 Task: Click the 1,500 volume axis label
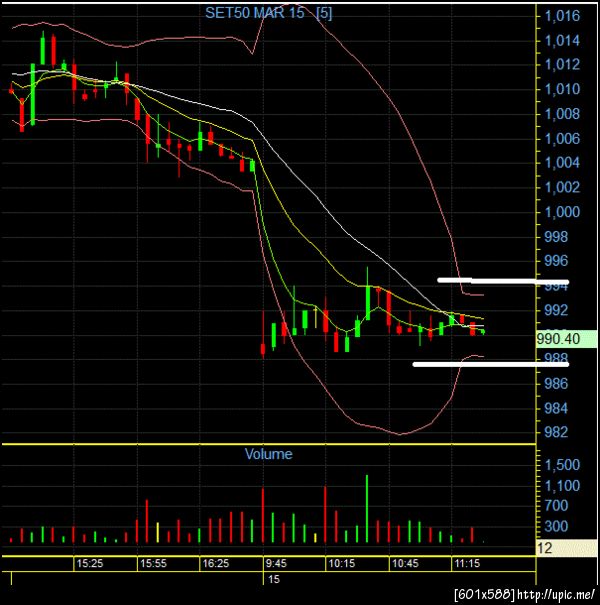pos(562,465)
